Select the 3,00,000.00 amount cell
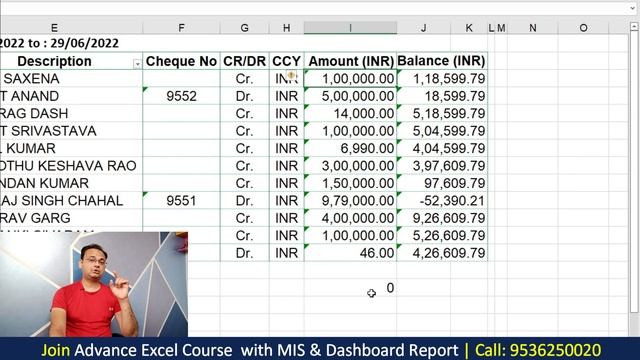The image size is (640, 360). 350,166
